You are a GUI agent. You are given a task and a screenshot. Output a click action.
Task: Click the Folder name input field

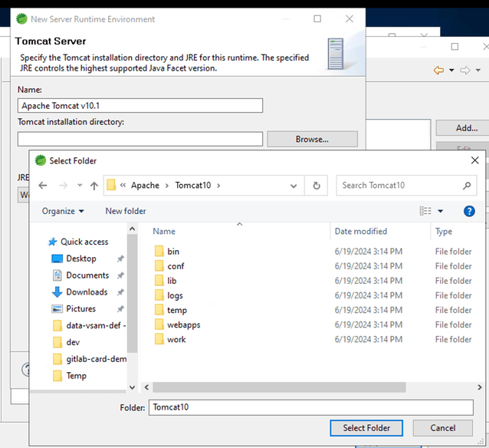tap(311, 407)
